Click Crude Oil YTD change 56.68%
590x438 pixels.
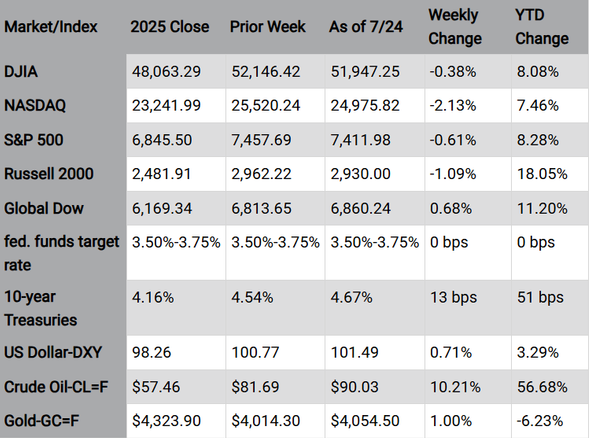[x=542, y=387]
